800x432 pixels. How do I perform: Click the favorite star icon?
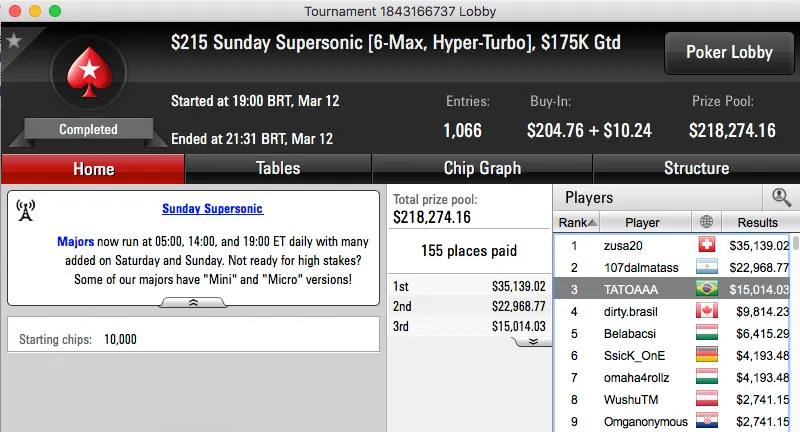(x=14, y=41)
